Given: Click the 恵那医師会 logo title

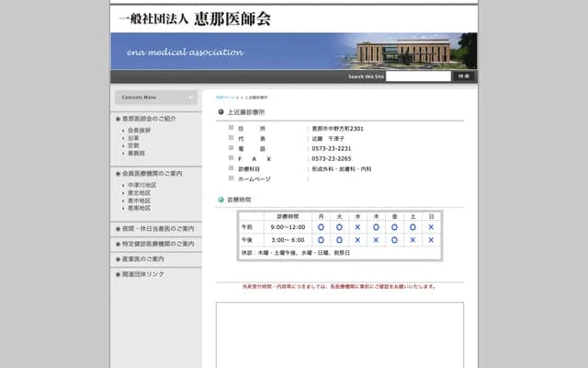Looking at the screenshot, I should point(194,18).
